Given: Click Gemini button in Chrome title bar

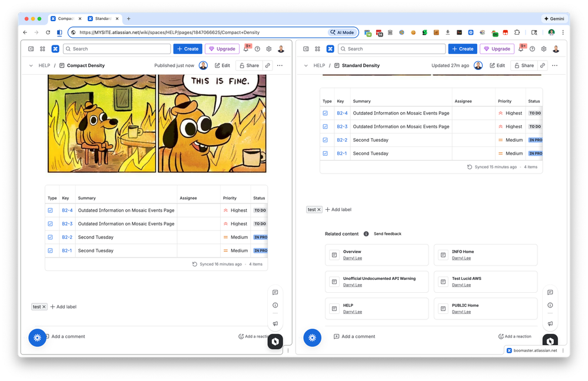Looking at the screenshot, I should click(554, 18).
